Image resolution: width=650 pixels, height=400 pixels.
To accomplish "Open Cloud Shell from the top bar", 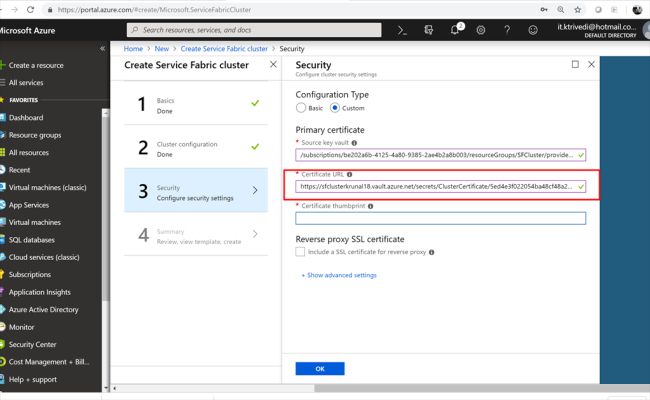I will (x=402, y=30).
